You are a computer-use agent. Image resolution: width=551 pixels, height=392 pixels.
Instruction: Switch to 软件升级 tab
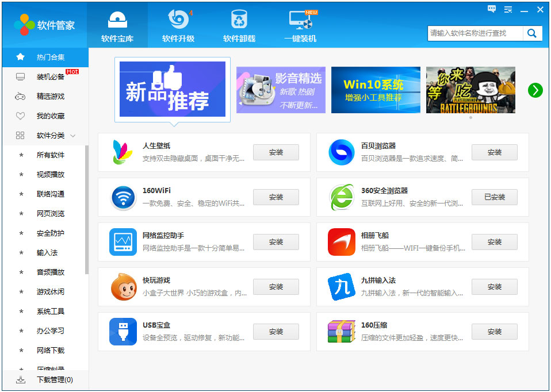click(178, 25)
